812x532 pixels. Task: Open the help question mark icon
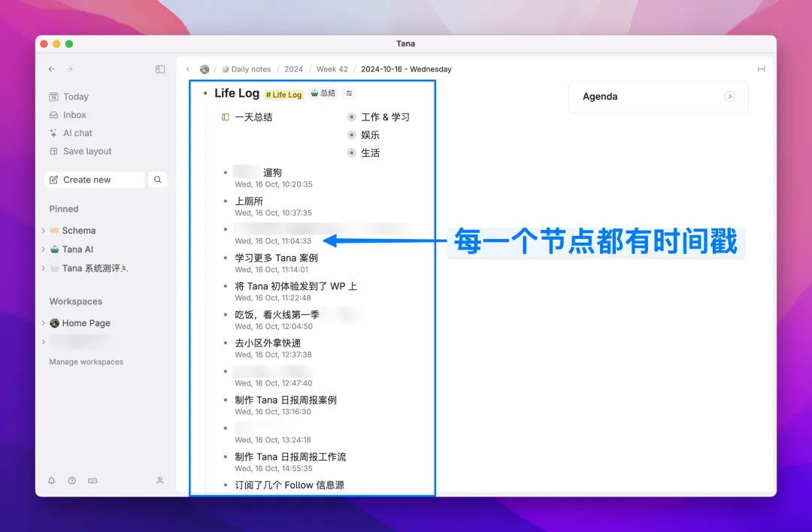click(x=72, y=481)
